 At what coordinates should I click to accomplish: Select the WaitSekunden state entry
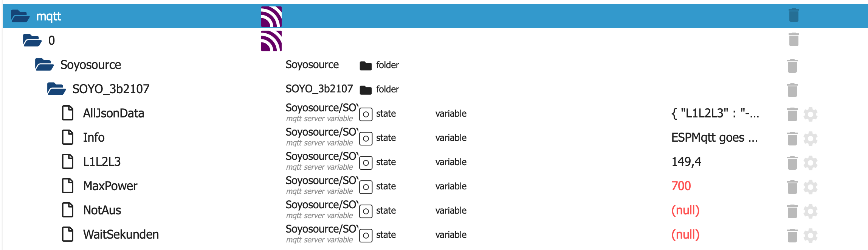tap(121, 234)
